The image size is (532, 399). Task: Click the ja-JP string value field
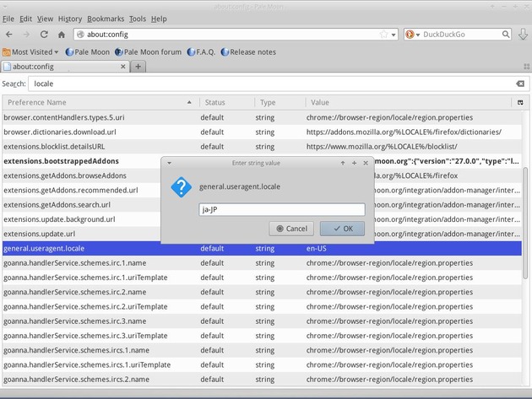(x=282, y=209)
